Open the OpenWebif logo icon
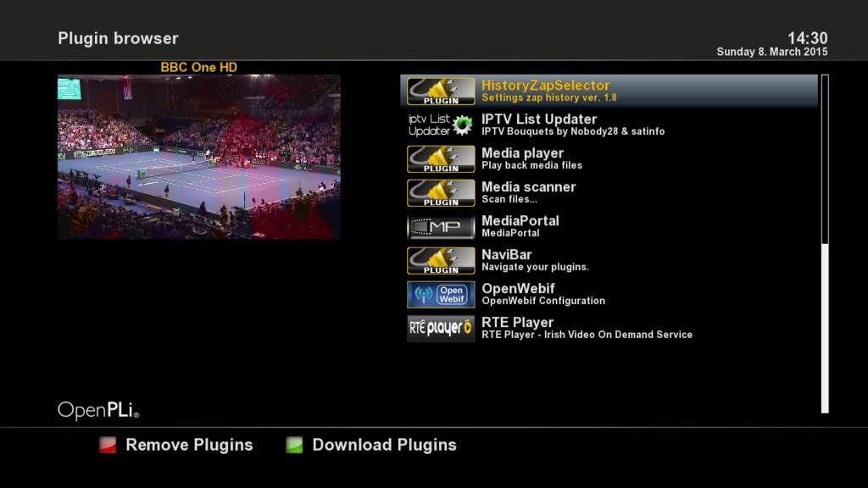Viewport: 868px width, 488px height. [441, 294]
